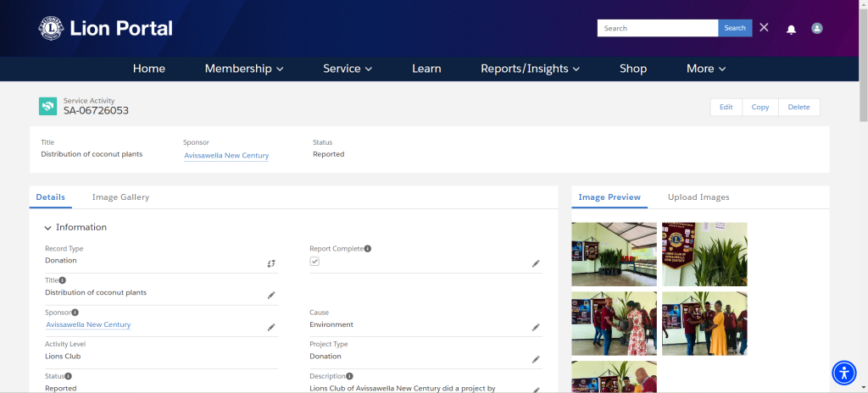Select the Environment cause value
The width and height of the screenshot is (868, 393).
(331, 324)
